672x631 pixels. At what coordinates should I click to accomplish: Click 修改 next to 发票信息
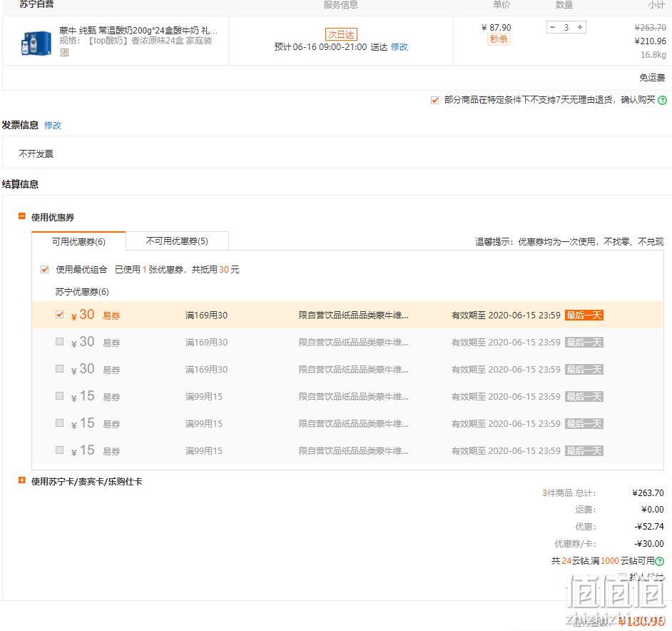pos(53,125)
